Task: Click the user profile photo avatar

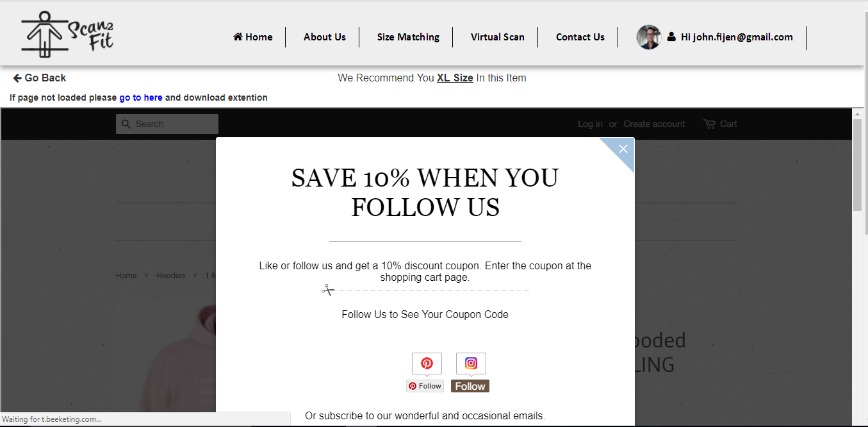Action: point(648,37)
